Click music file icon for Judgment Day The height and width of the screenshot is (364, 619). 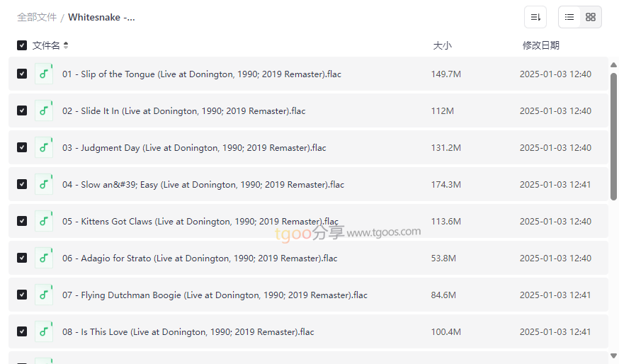click(44, 147)
